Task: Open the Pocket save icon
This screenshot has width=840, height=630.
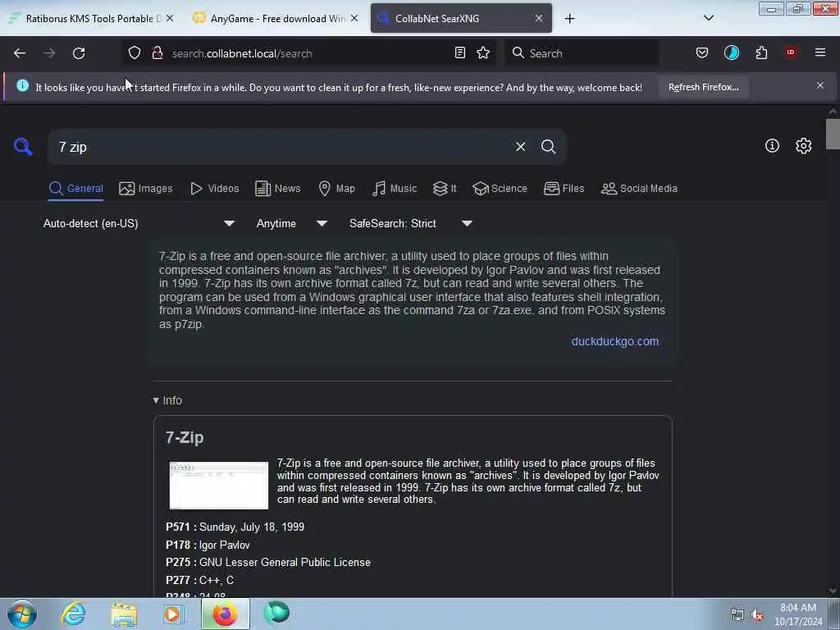Action: coord(702,52)
